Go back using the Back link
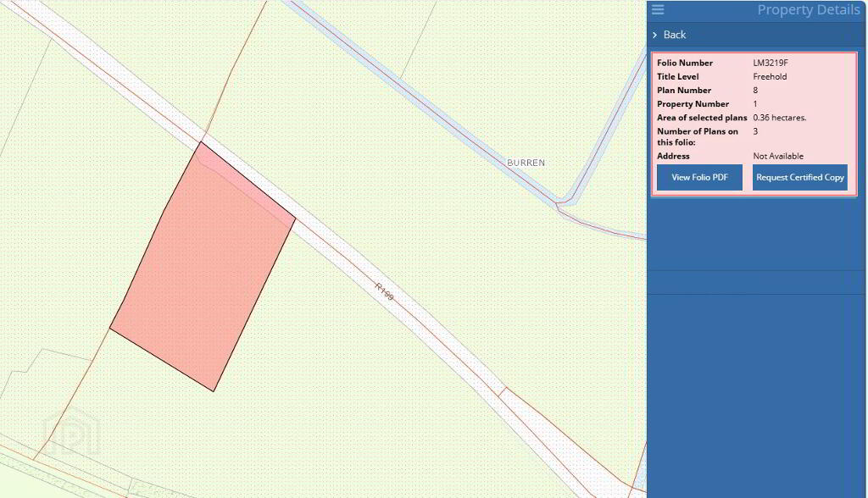The width and height of the screenshot is (868, 498). tap(675, 35)
